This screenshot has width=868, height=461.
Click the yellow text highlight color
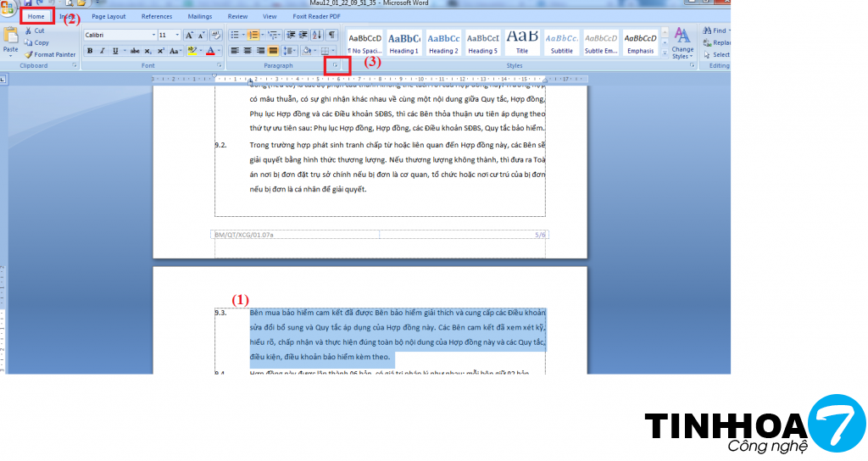pos(192,51)
